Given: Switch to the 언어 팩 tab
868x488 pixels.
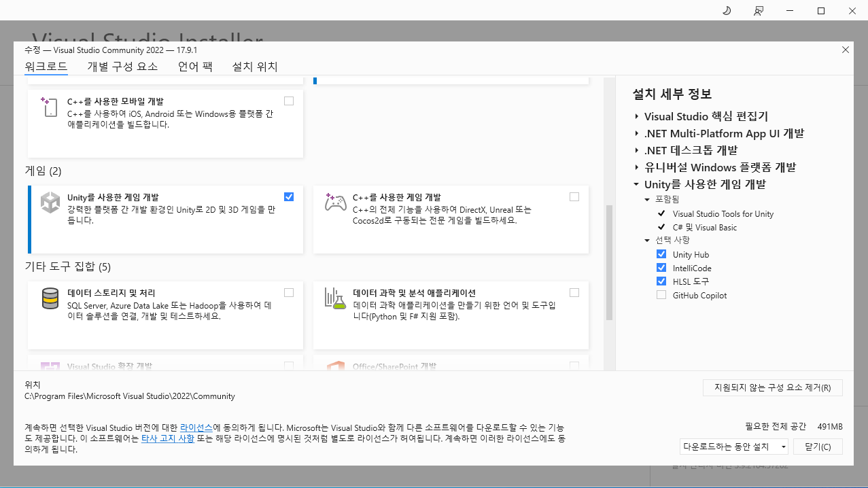Looking at the screenshot, I should click(195, 67).
